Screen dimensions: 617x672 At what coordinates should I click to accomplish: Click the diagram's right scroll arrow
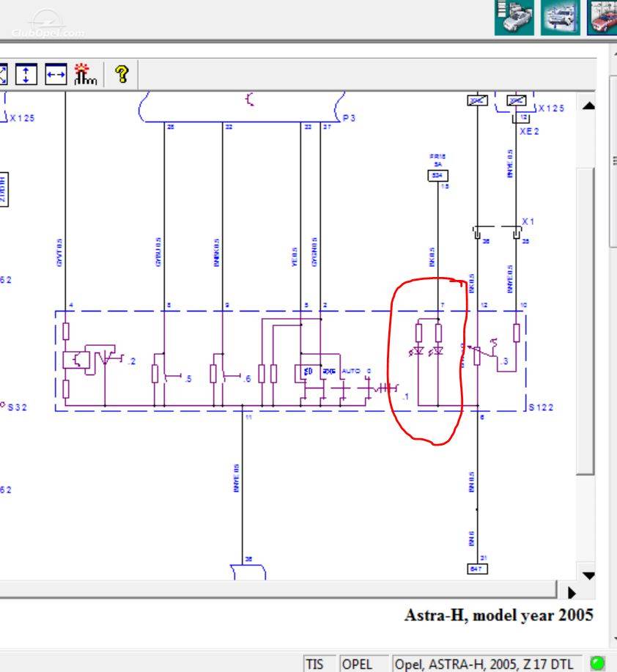coord(572,592)
